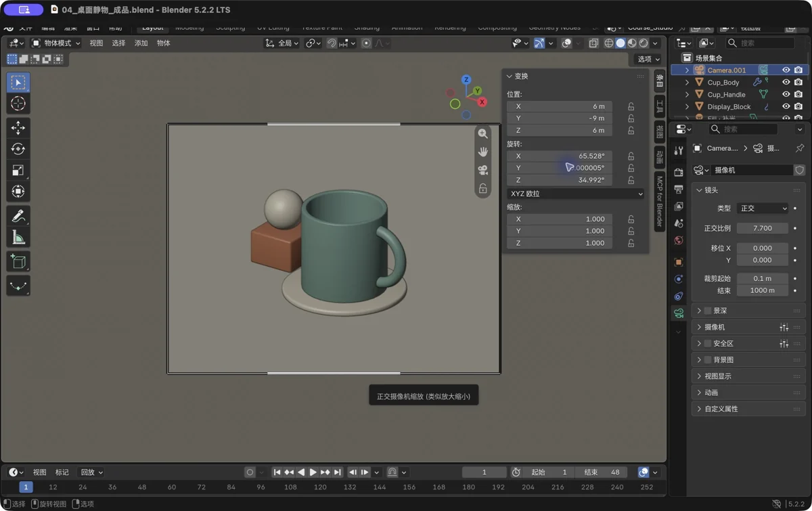Expand the Cup_Body tree item in outliner
Viewport: 812px width, 511px height.
(x=687, y=83)
